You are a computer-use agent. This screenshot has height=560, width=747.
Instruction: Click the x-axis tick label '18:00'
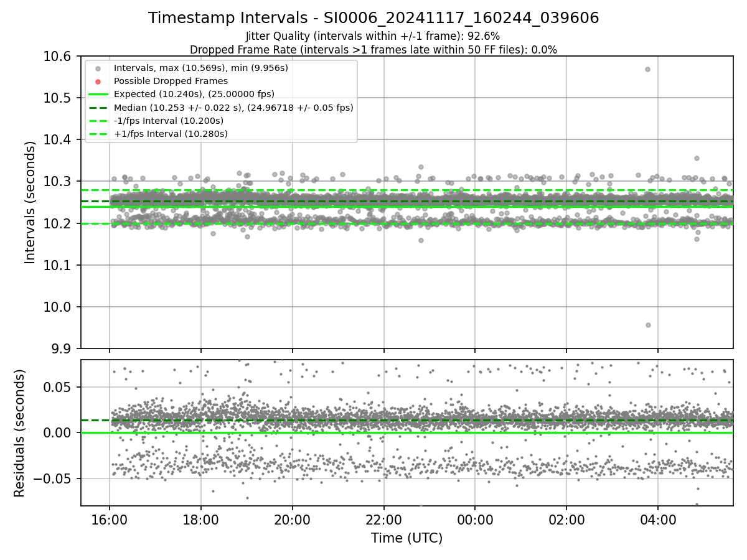200,520
